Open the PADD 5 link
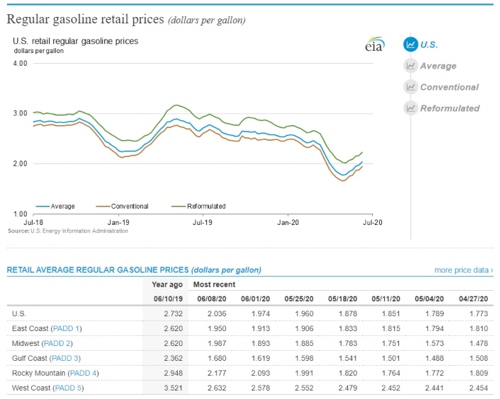The height and width of the screenshot is (399, 500). (x=68, y=388)
